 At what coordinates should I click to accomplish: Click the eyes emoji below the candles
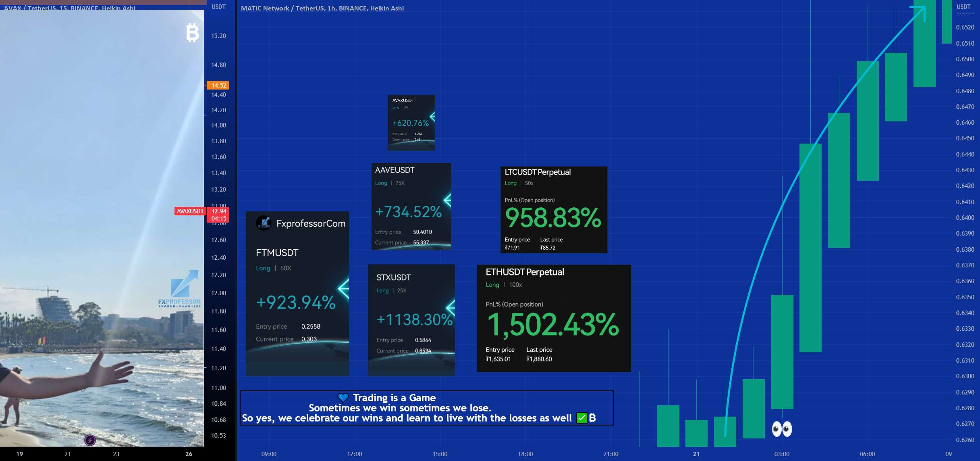click(x=782, y=429)
